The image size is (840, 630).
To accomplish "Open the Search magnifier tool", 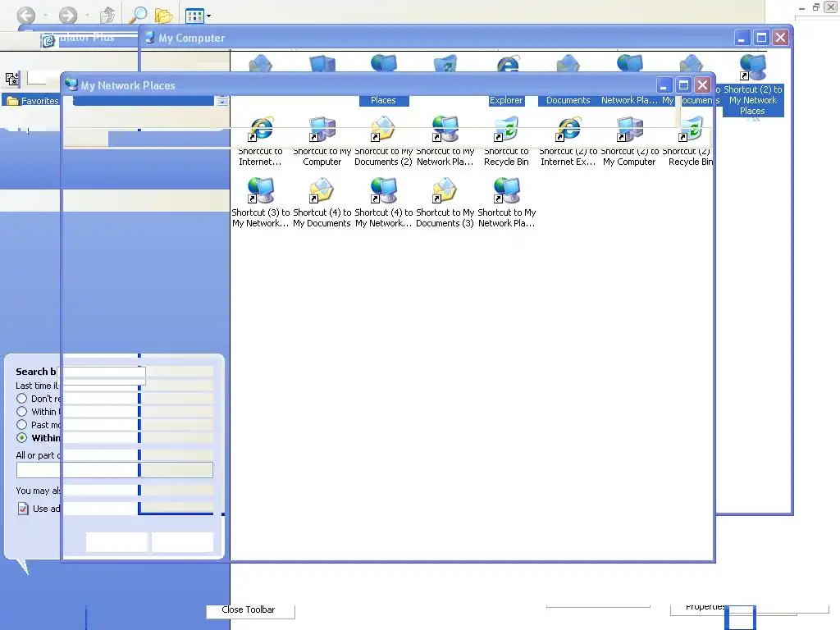I will pos(138,15).
